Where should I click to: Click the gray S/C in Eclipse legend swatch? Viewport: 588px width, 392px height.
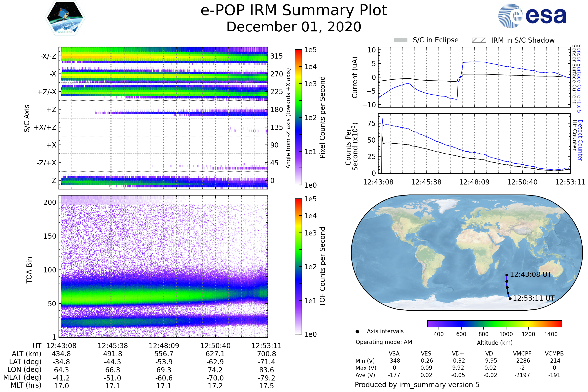(400, 40)
